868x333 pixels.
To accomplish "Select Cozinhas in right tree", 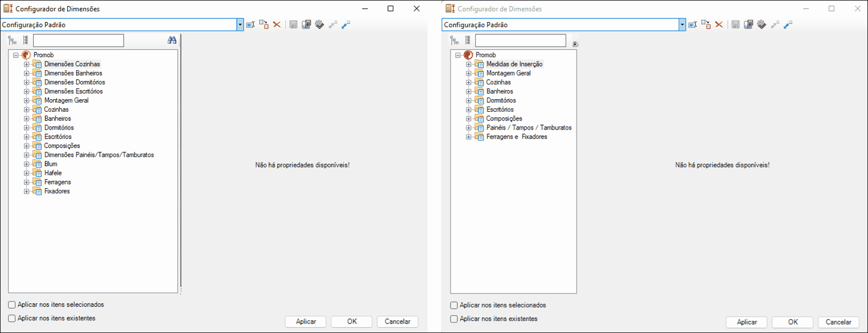I will (x=498, y=82).
